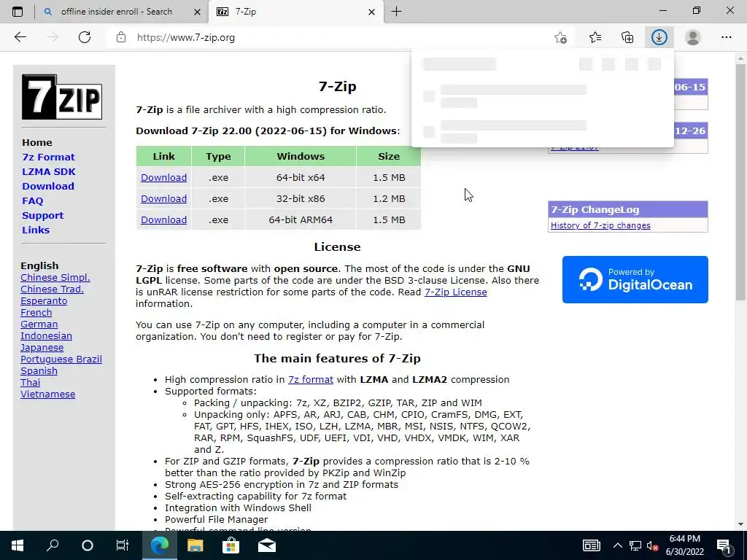The width and height of the screenshot is (747, 560).
Task: Select the 7-Zip tab
Action: [295, 12]
